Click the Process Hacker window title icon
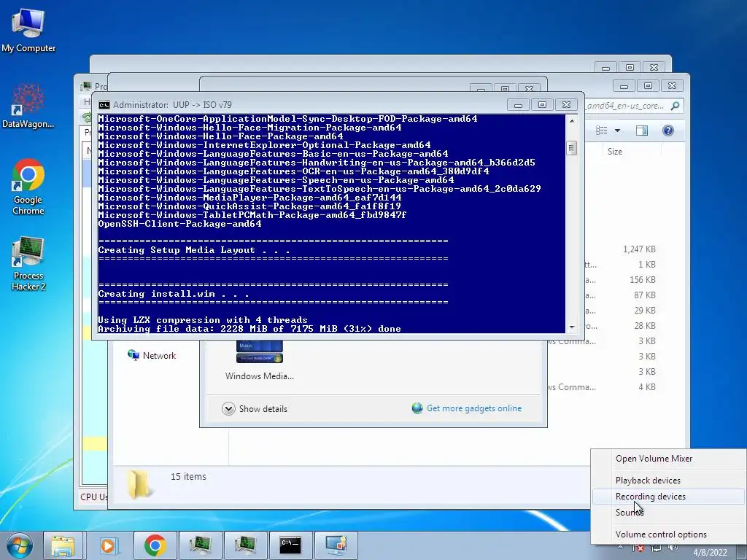The height and width of the screenshot is (560, 747). (86, 86)
